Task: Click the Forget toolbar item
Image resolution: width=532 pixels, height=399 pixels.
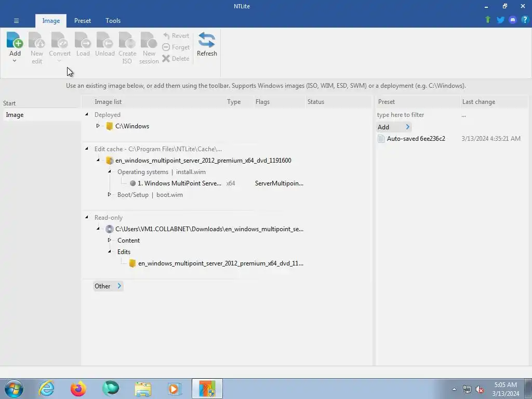Action: [x=176, y=47]
